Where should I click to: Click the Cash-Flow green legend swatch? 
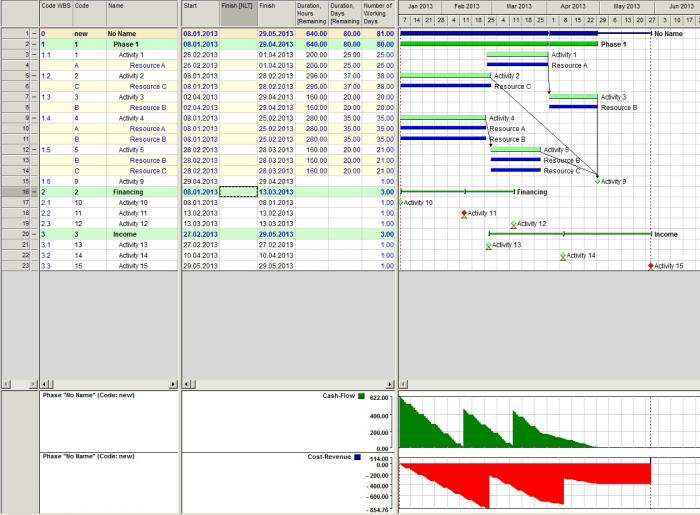361,396
